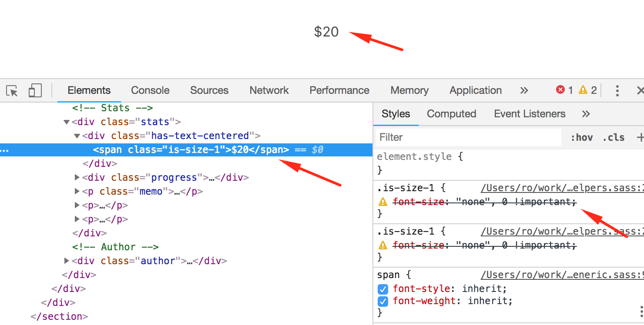Open the Application tab
Screen dimensions: 644x325
click(x=476, y=90)
